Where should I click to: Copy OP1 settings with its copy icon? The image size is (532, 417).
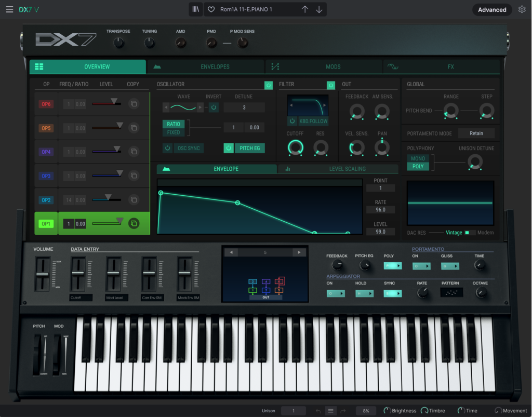(134, 223)
